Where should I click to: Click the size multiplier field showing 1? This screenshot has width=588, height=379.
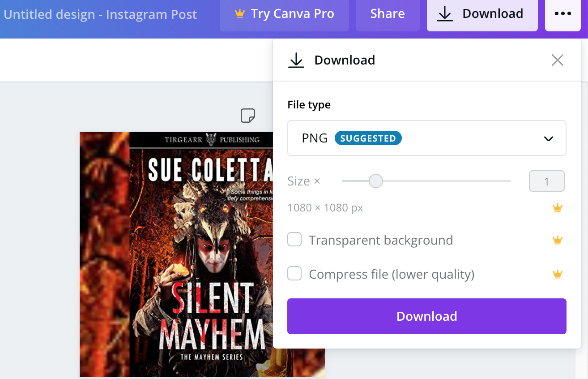click(546, 181)
